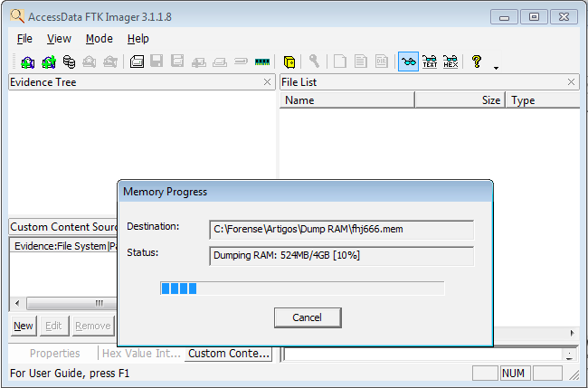Open the Help menu
588x388 pixels.
tap(138, 39)
